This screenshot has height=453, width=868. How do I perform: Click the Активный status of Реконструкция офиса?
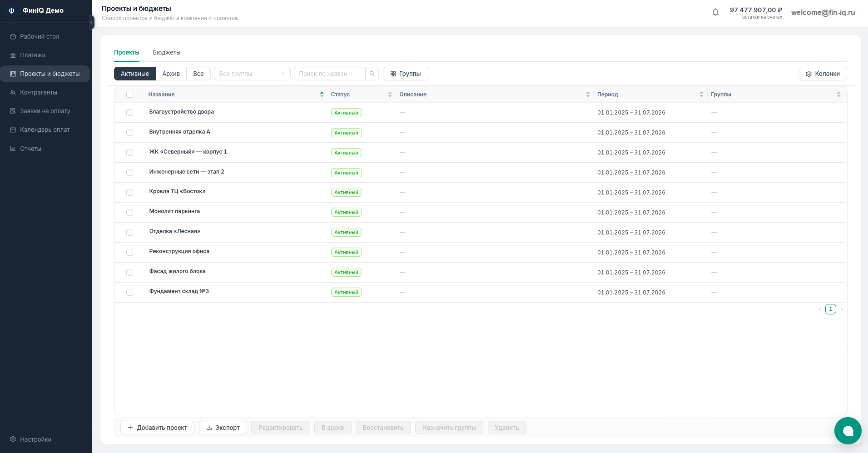347,253
